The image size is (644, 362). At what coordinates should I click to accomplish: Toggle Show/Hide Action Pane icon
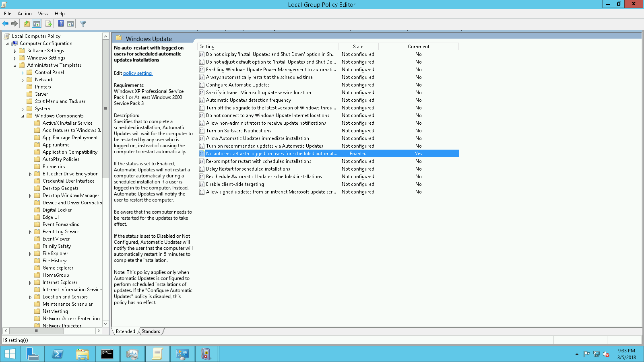(x=70, y=24)
